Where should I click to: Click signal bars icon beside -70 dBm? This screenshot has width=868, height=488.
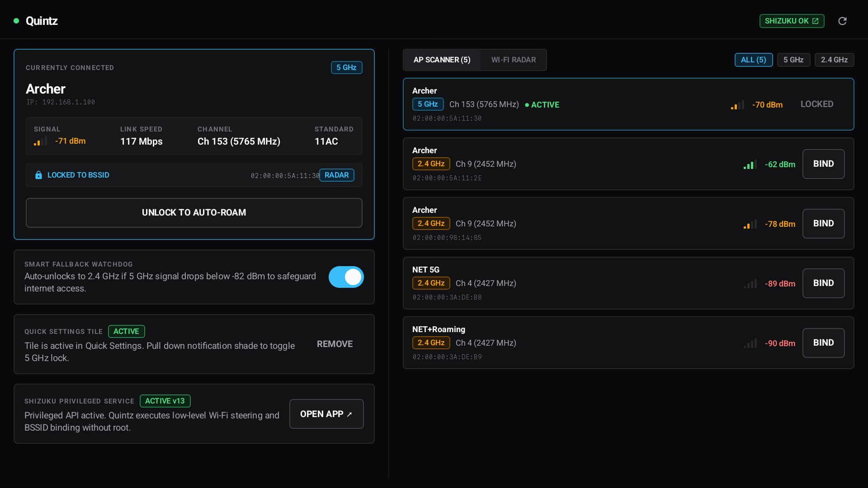pyautogui.click(x=737, y=105)
